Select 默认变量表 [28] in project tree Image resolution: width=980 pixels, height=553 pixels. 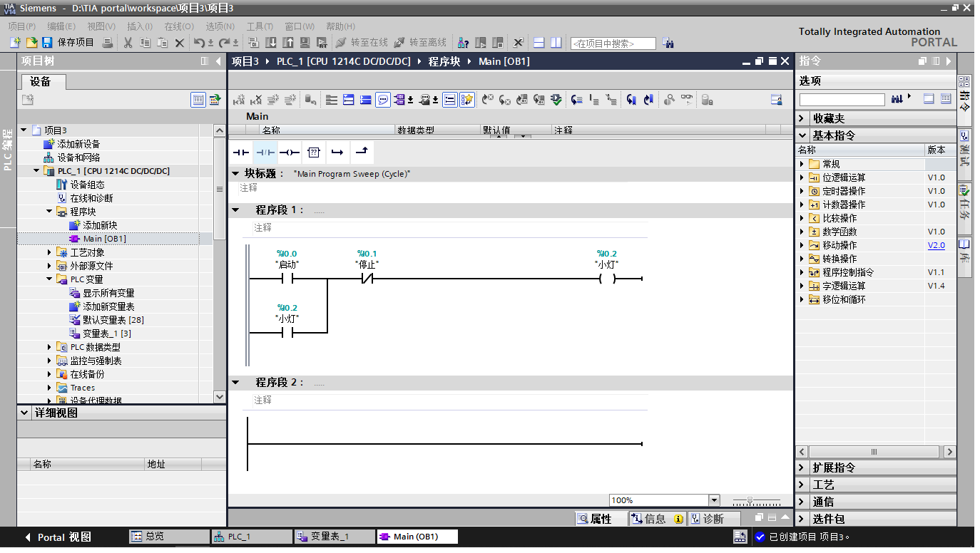pyautogui.click(x=113, y=320)
